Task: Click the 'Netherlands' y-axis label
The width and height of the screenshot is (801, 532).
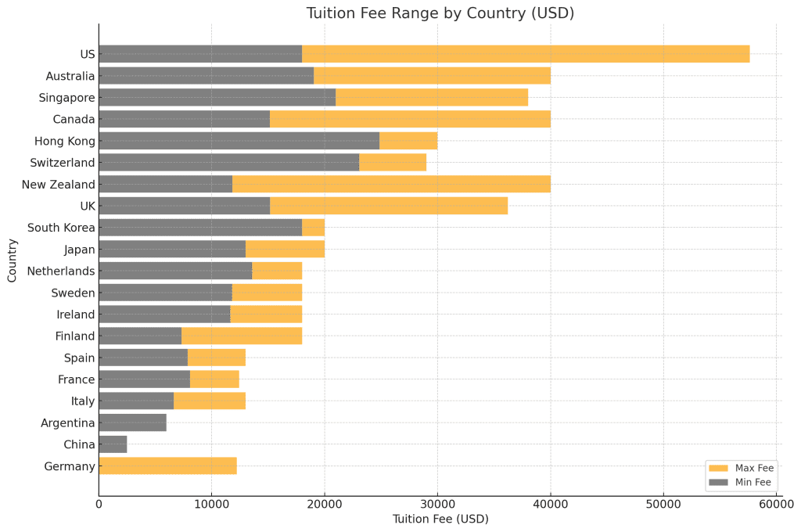Action: (61, 271)
